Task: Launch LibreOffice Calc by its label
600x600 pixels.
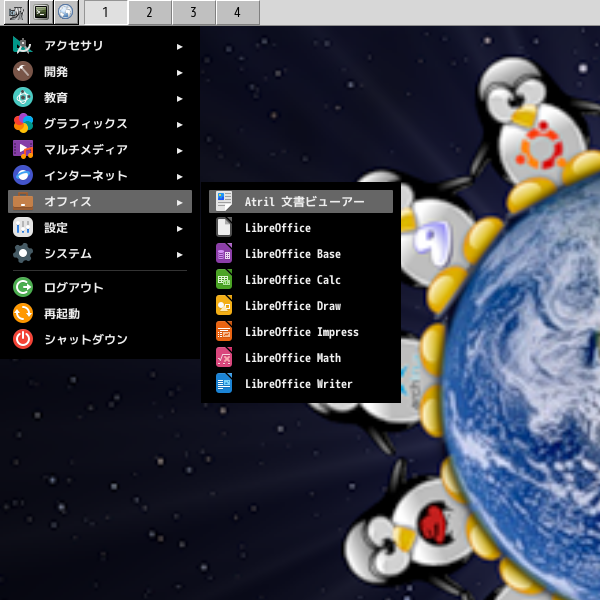Action: (293, 280)
